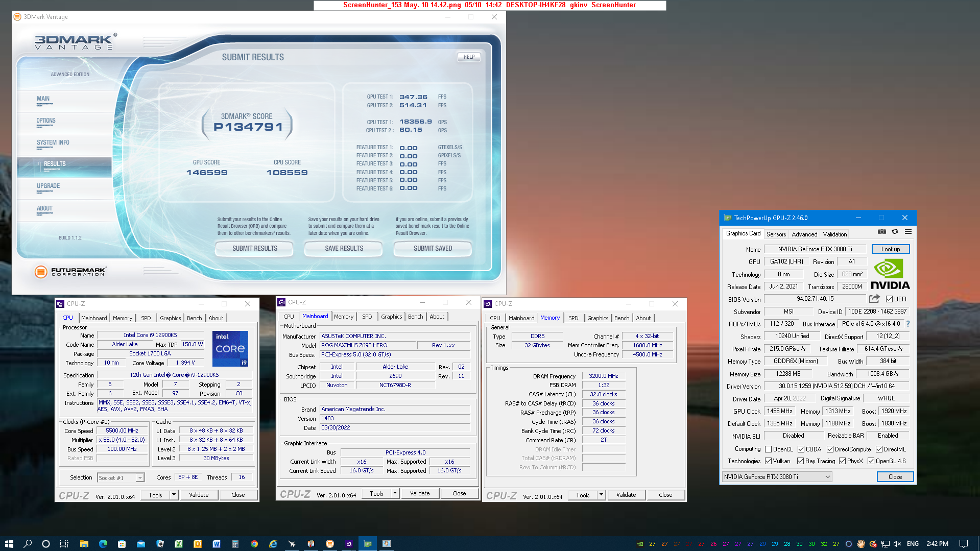The image size is (980, 551).
Task: Open File Explorer from the taskbar
Action: [84, 544]
